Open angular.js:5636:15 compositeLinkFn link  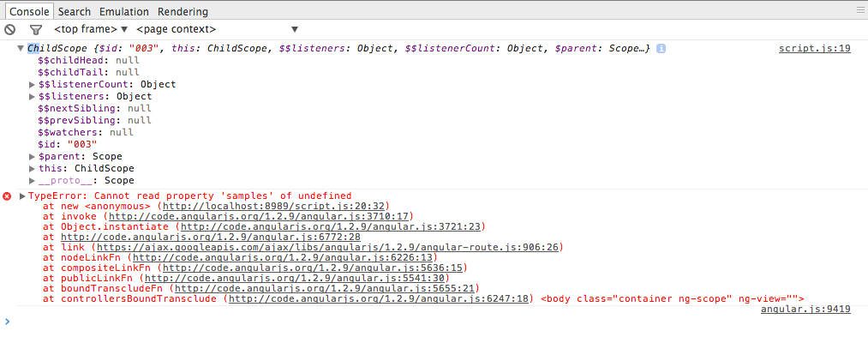tap(313, 268)
